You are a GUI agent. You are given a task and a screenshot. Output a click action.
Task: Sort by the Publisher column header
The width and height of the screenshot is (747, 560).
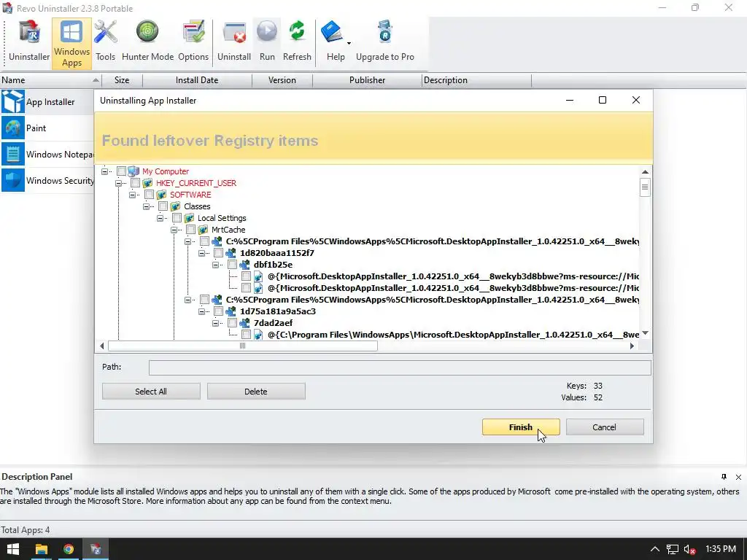pos(368,80)
